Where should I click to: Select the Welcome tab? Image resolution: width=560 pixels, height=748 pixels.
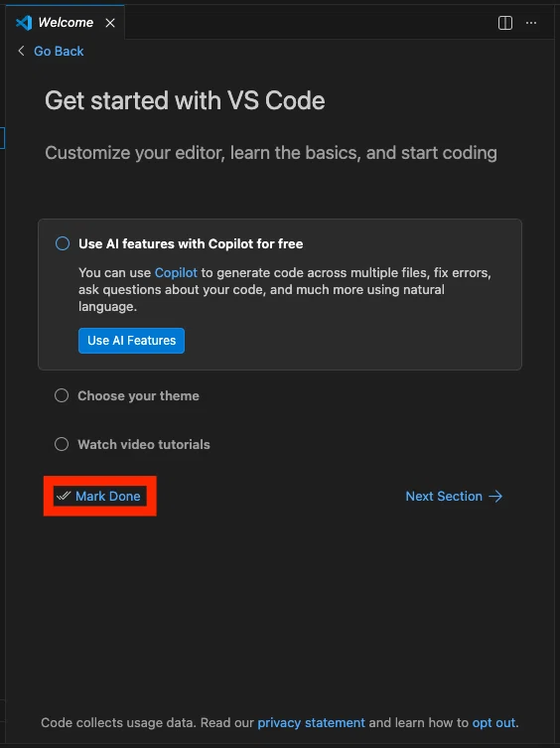pos(66,23)
